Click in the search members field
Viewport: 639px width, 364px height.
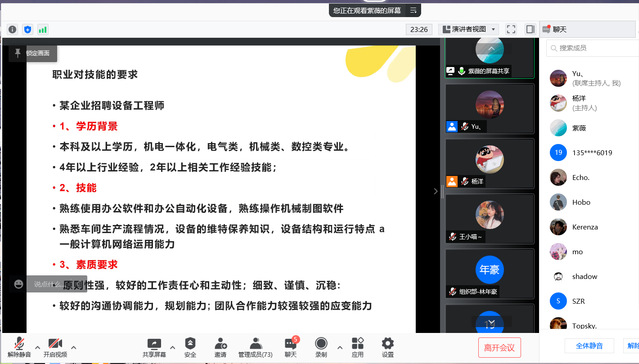pyautogui.click(x=593, y=48)
